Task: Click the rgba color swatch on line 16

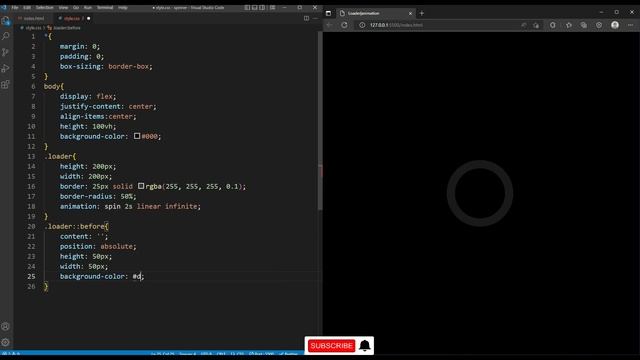Action: [x=141, y=186]
